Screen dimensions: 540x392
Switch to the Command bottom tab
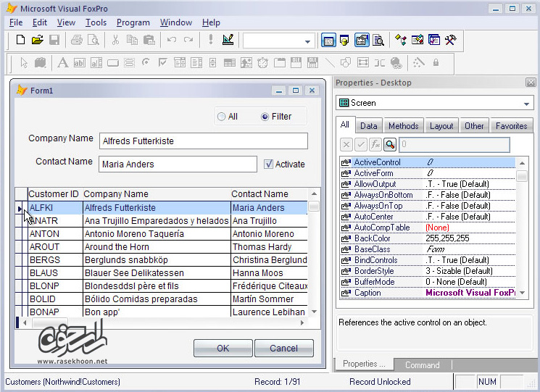coord(423,364)
